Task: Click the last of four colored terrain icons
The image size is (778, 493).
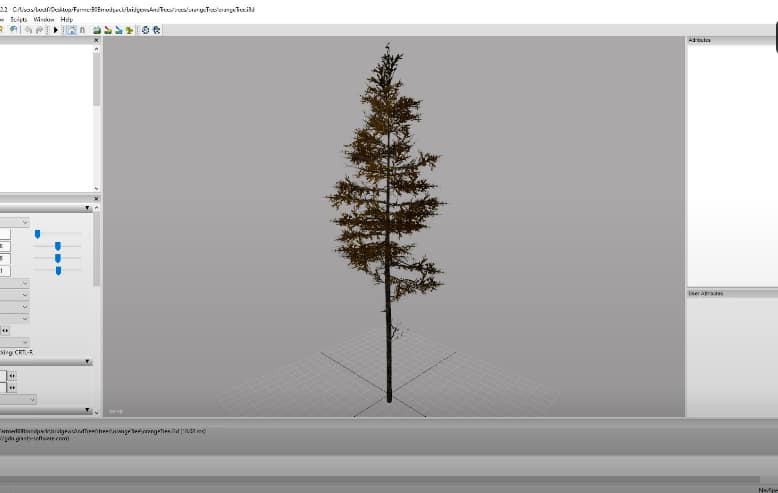Action: click(130, 30)
